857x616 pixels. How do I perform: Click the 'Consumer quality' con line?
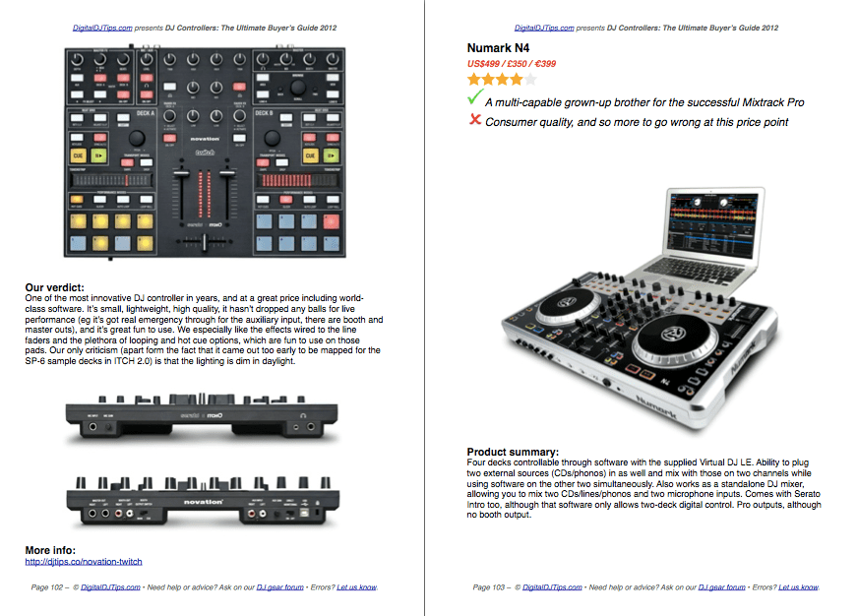[x=637, y=122]
